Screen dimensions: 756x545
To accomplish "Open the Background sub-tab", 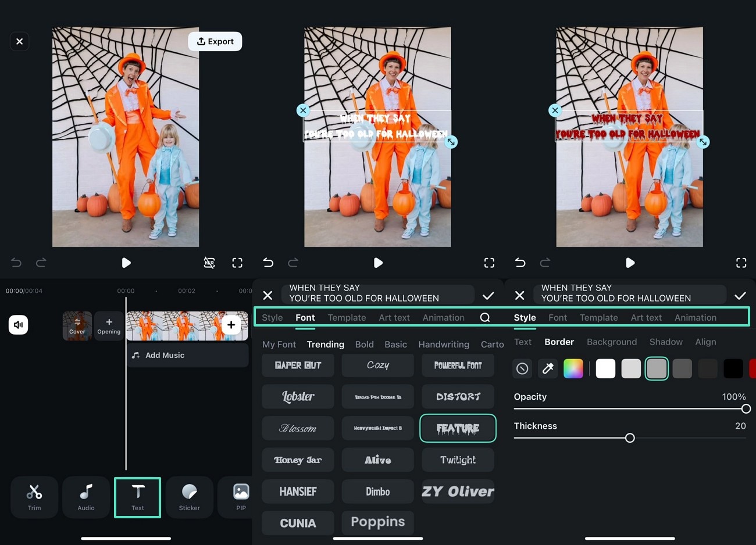I will point(612,342).
